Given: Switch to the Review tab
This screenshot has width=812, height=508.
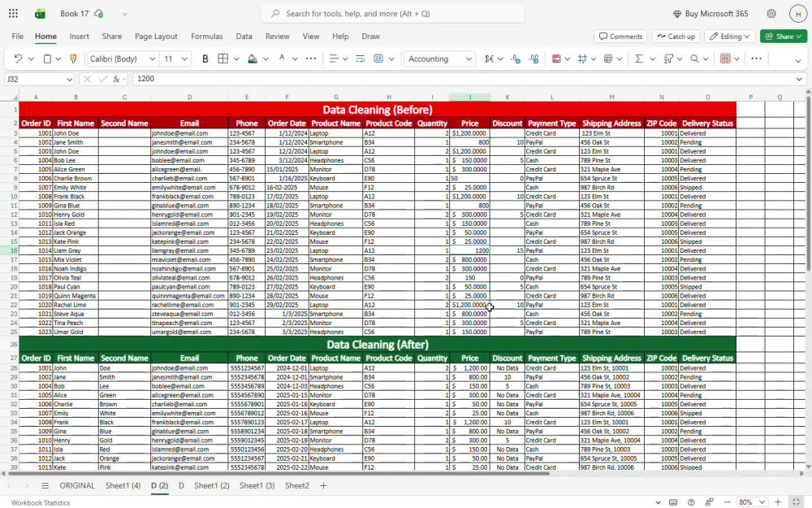Looking at the screenshot, I should coord(277,37).
